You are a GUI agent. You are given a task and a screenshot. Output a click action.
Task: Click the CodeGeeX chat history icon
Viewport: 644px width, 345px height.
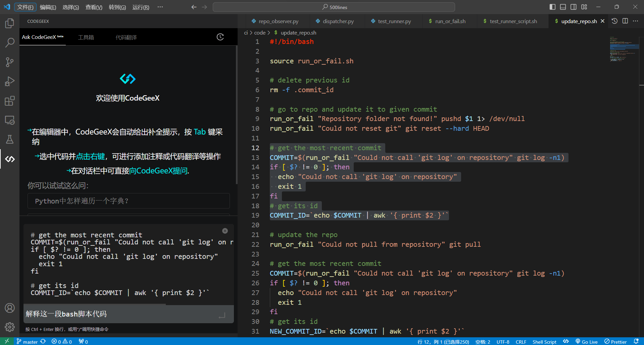pos(220,37)
